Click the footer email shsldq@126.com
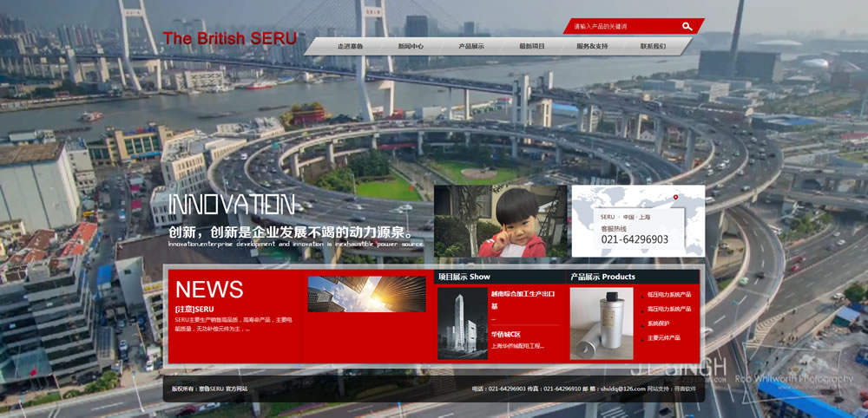The height and width of the screenshot is (418, 868). (625, 389)
